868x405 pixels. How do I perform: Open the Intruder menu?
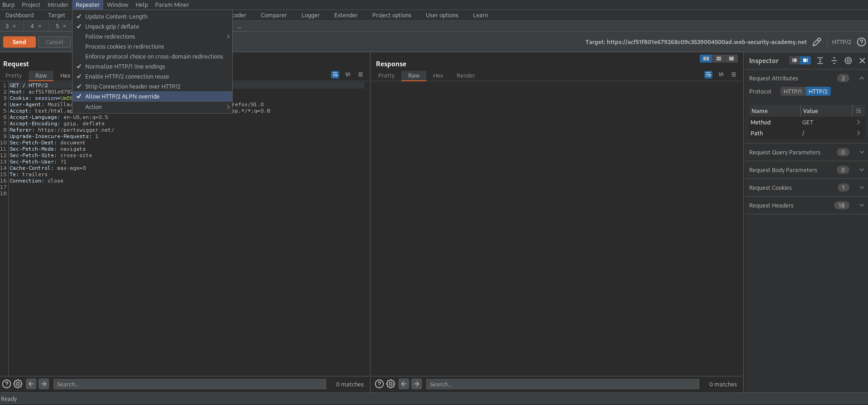[58, 5]
